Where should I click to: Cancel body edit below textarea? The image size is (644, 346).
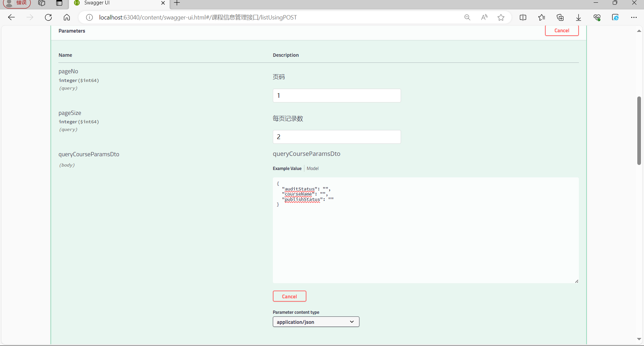pos(289,296)
